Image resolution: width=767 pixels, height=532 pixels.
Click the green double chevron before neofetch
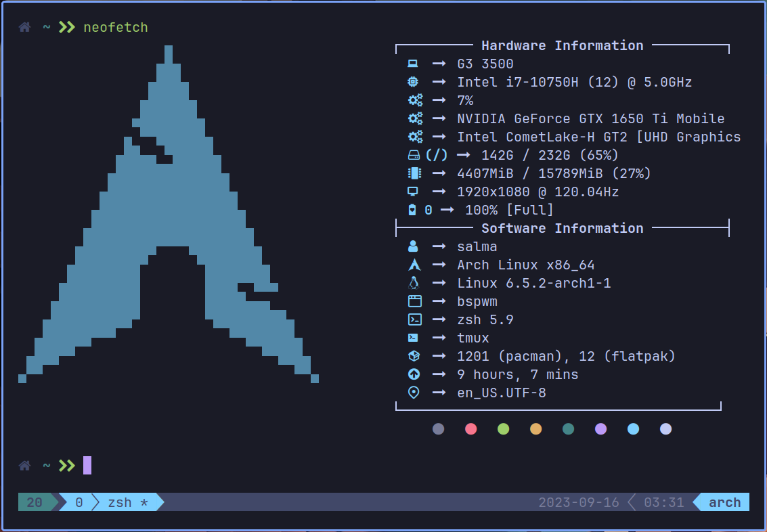(x=67, y=27)
